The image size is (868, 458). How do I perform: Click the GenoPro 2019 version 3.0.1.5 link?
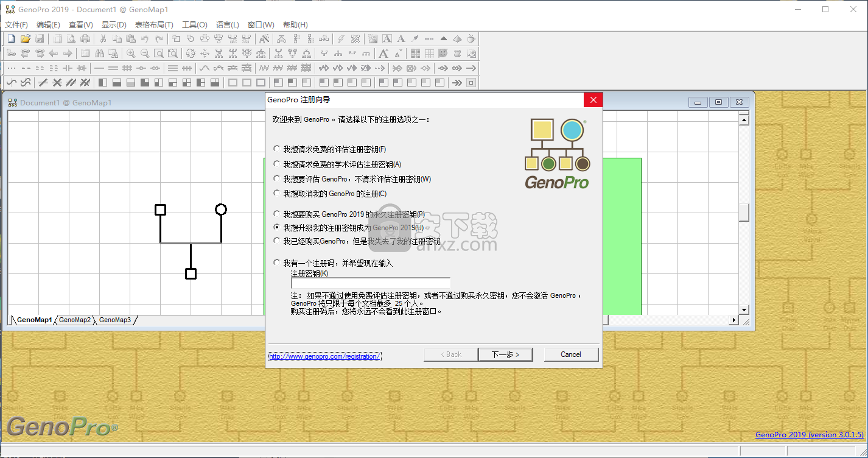(x=810, y=435)
